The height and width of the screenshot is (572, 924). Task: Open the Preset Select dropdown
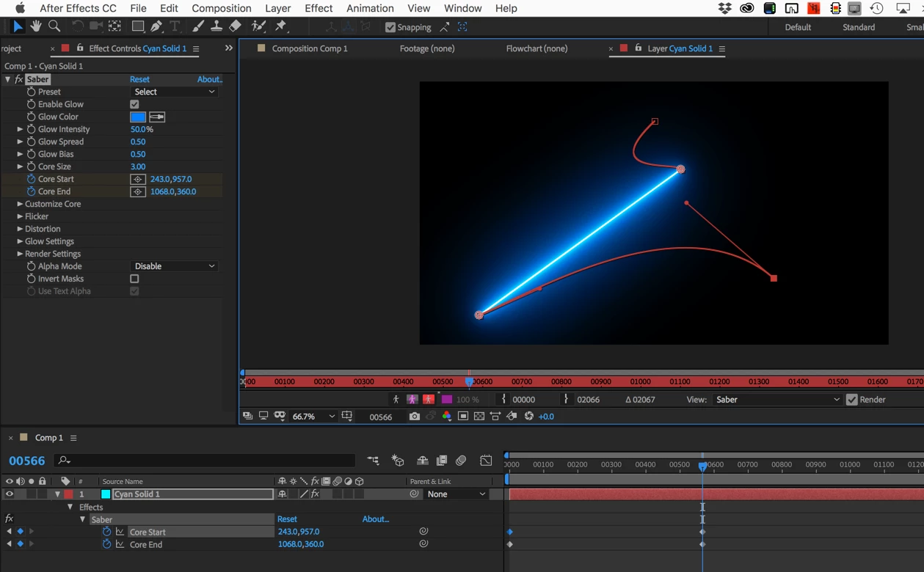pos(174,92)
